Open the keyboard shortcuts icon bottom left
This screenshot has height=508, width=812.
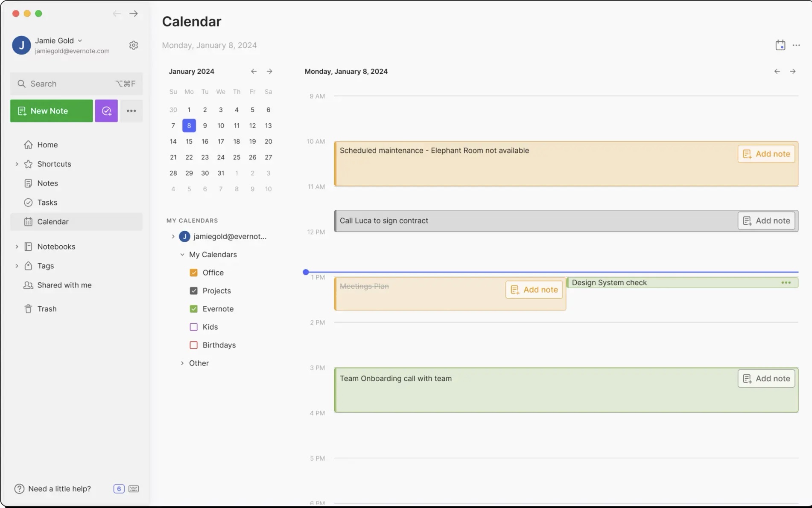(134, 489)
